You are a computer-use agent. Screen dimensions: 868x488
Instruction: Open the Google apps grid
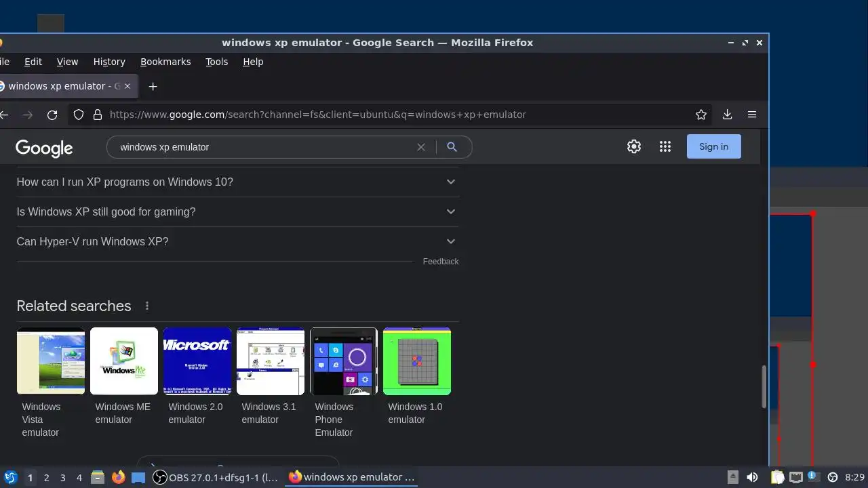(665, 146)
